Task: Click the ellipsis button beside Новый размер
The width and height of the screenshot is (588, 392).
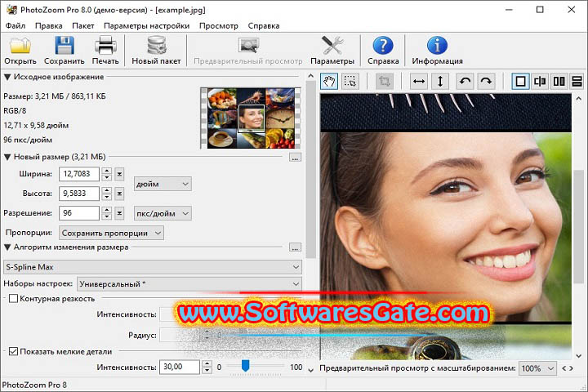Action: point(295,157)
